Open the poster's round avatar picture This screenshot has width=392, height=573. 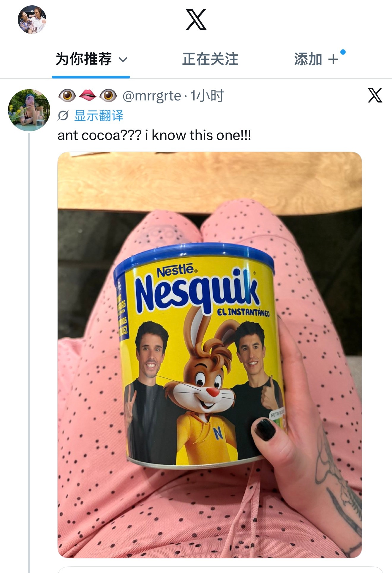pos(29,110)
